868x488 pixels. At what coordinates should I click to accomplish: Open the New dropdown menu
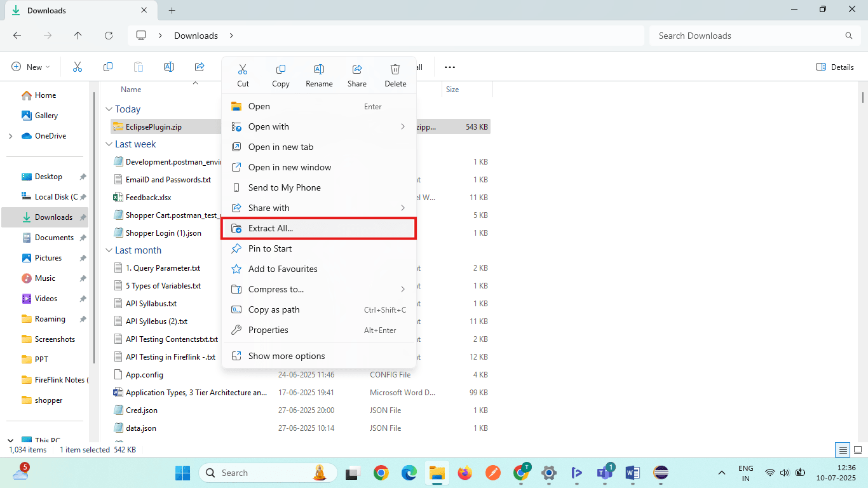click(x=31, y=67)
